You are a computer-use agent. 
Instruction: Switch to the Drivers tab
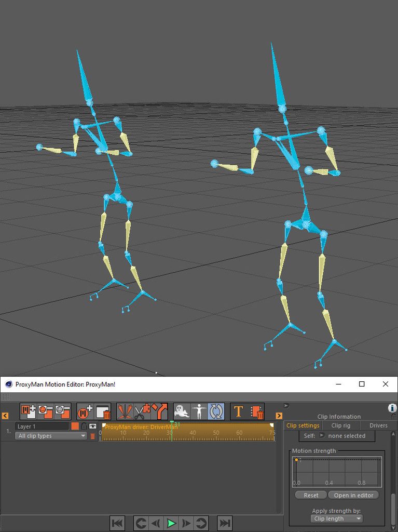point(378,425)
